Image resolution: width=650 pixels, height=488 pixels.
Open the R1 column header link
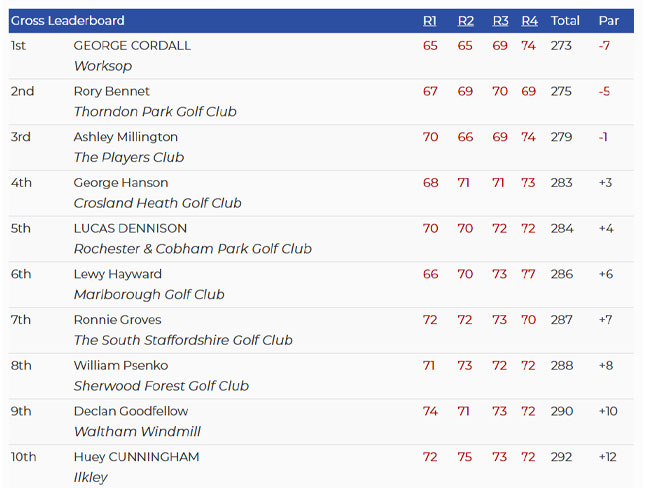click(x=429, y=21)
